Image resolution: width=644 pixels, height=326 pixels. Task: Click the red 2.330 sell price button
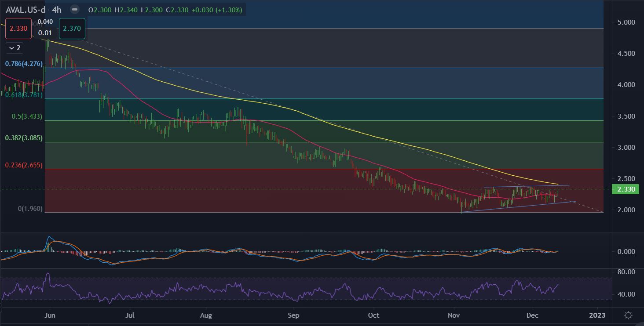18,28
